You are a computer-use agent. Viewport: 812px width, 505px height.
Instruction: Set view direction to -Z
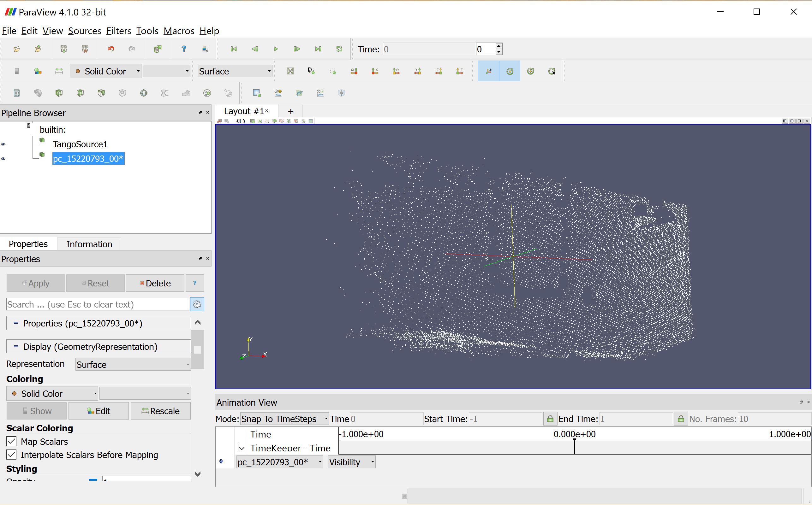[460, 71]
